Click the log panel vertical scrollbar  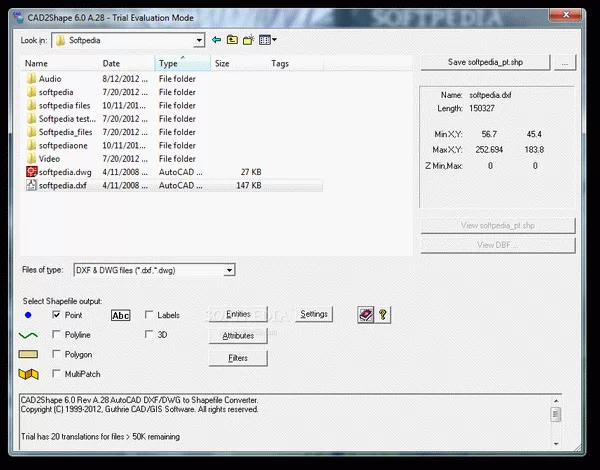(x=555, y=423)
